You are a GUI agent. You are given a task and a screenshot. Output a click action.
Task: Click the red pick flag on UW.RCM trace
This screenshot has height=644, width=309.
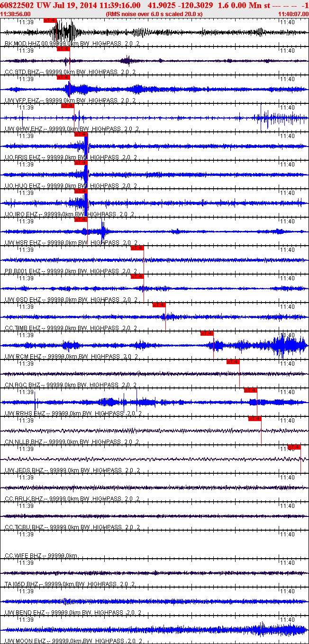tap(207, 333)
